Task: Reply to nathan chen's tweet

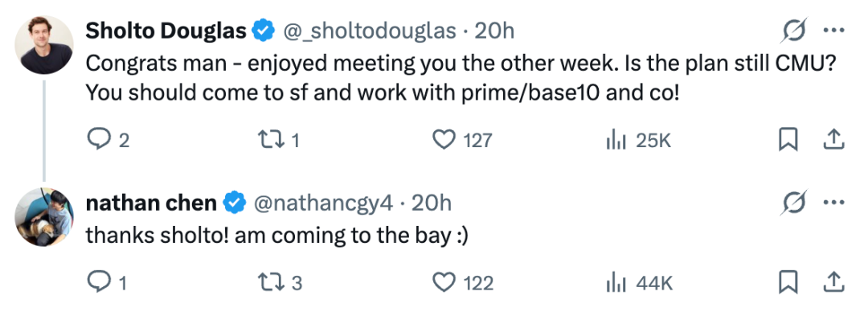Action: coord(99,283)
